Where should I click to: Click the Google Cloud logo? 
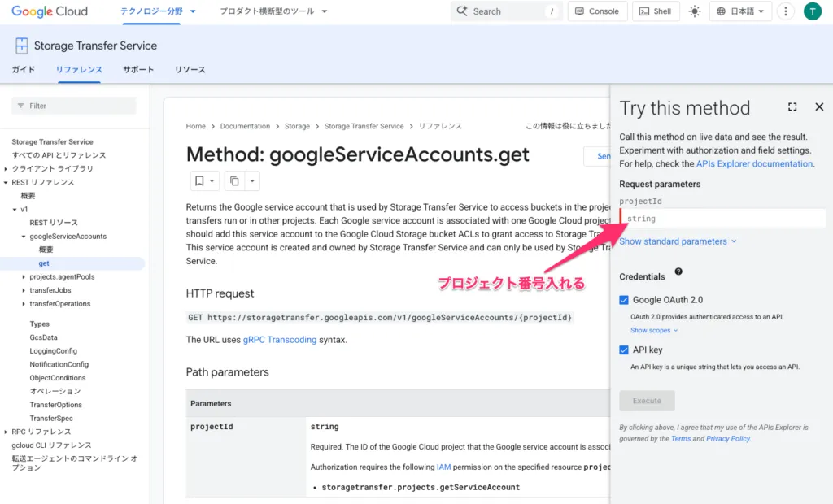click(x=50, y=11)
